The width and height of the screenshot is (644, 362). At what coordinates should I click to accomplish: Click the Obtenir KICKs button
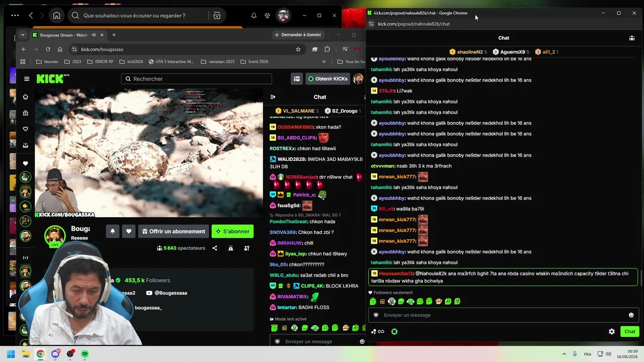[x=328, y=78]
